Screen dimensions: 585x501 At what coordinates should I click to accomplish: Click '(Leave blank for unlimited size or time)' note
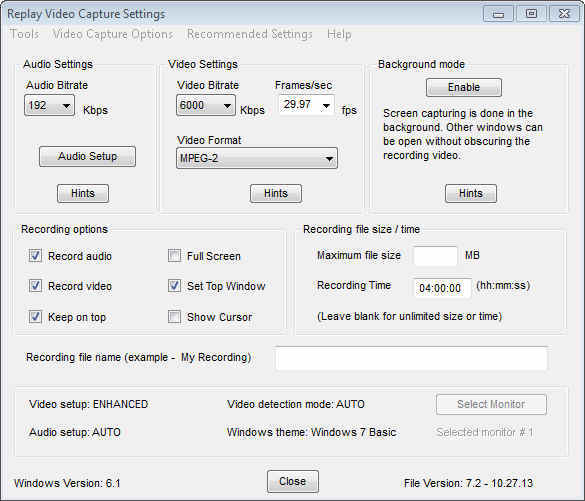(x=409, y=316)
